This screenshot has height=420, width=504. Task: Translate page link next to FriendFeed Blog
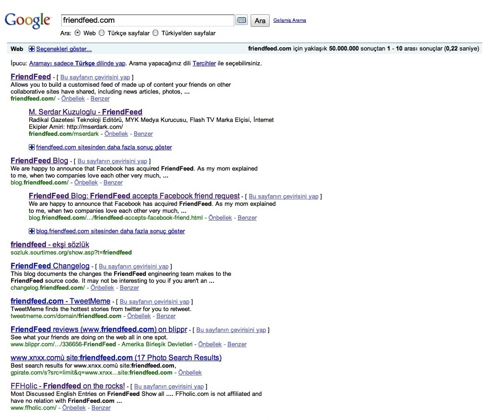tap(112, 161)
